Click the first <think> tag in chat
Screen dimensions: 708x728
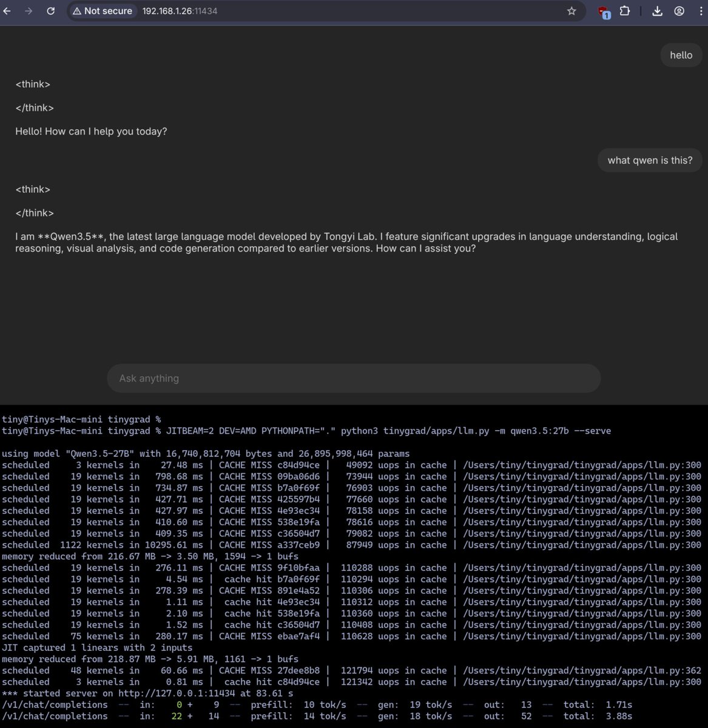33,84
